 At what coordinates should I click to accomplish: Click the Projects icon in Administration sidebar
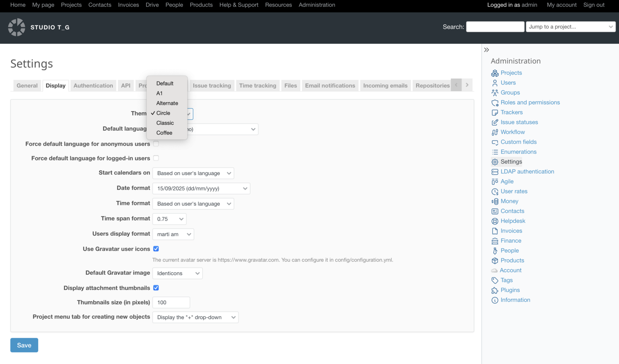pyautogui.click(x=495, y=73)
